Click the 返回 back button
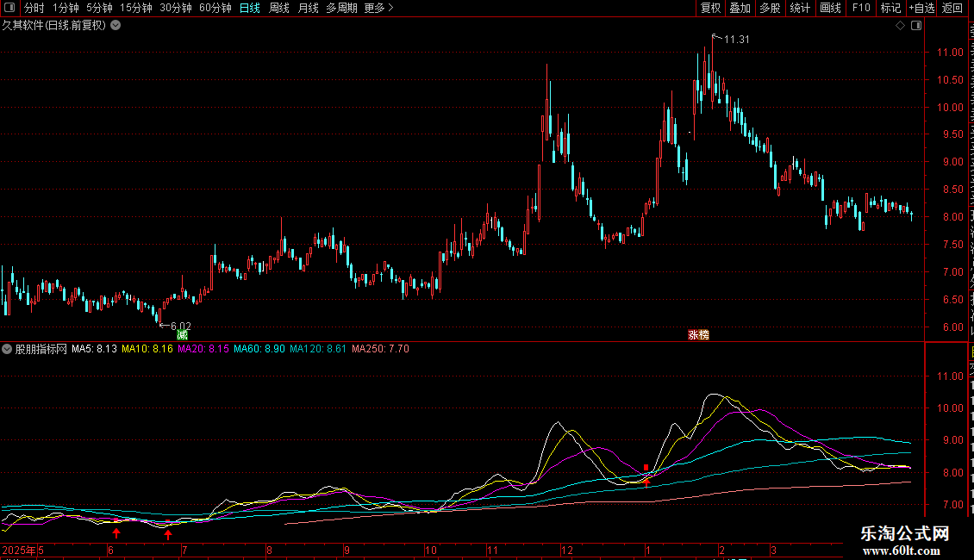974x560 pixels. [952, 8]
